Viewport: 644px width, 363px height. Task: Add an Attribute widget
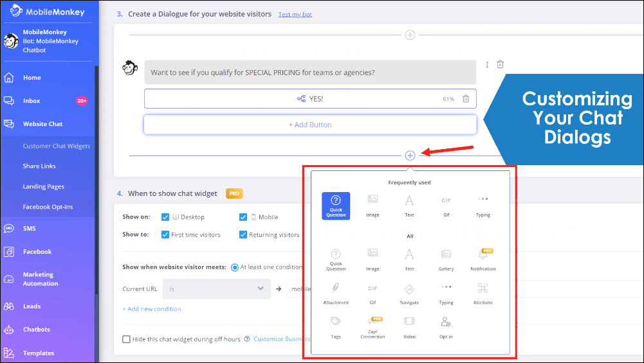(483, 293)
